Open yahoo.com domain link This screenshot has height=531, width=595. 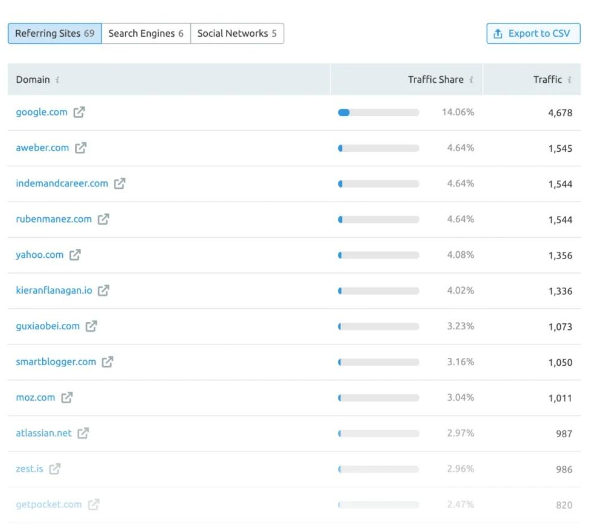tap(39, 255)
